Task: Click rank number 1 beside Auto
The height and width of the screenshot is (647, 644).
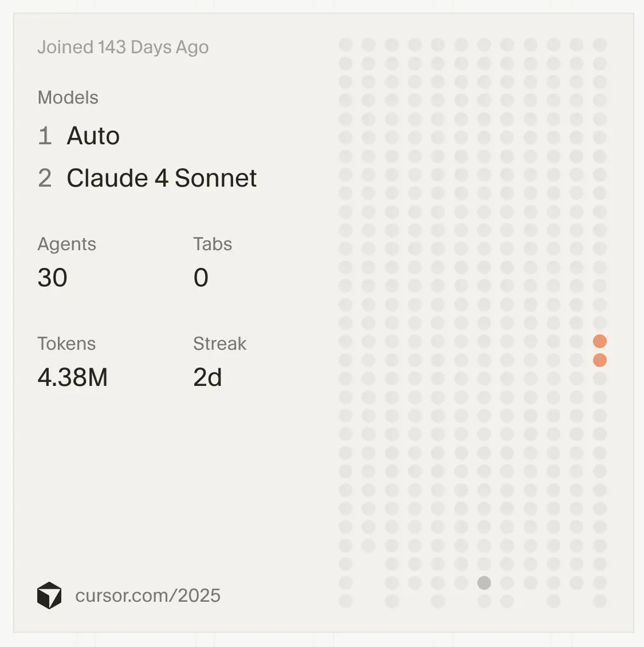Action: point(45,136)
